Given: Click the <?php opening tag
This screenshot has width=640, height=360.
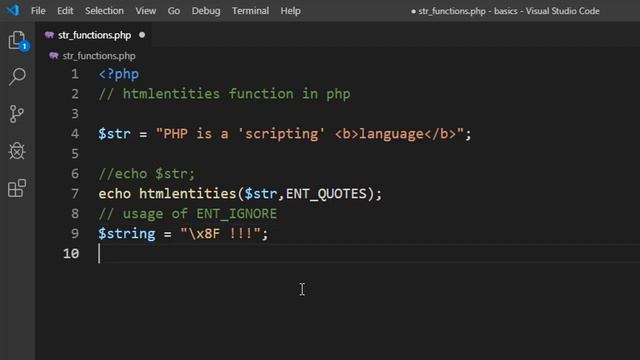Looking at the screenshot, I should [119, 74].
